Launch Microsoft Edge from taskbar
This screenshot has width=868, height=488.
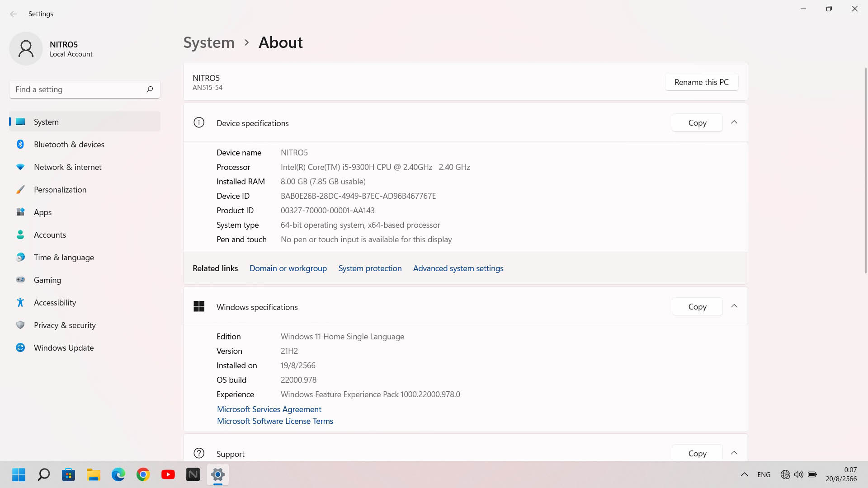(x=118, y=474)
